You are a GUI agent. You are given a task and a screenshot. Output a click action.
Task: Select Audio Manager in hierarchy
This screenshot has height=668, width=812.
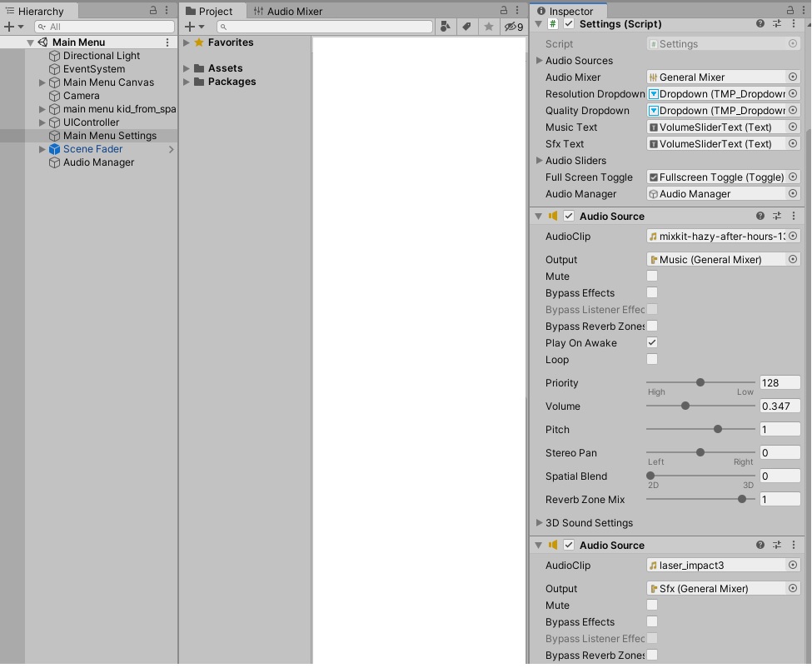(x=98, y=162)
